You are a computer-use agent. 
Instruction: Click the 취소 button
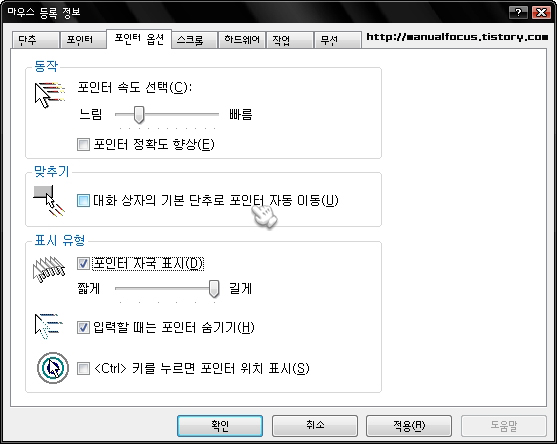315,426
